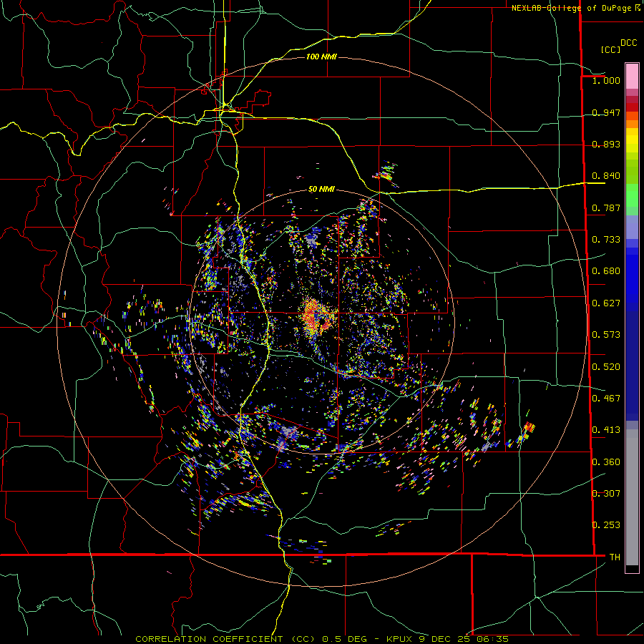Click the 0.947 color scale value
This screenshot has width=644, height=644.
(x=606, y=112)
